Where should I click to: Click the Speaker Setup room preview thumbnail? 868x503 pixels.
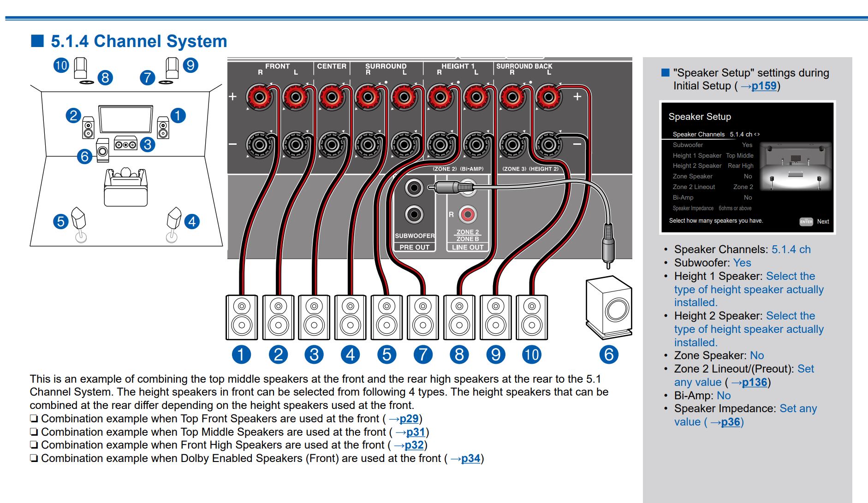tap(795, 167)
